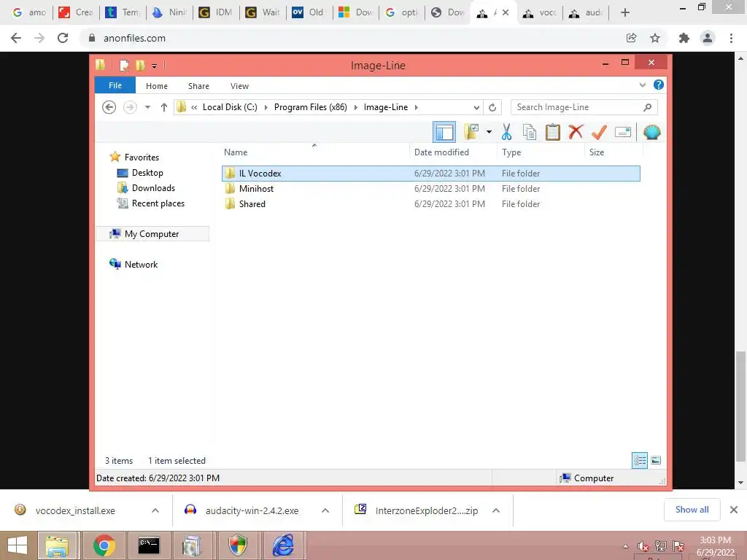Open vocodex_install.exe download options arrow
The height and width of the screenshot is (560, 747).
pos(155,510)
